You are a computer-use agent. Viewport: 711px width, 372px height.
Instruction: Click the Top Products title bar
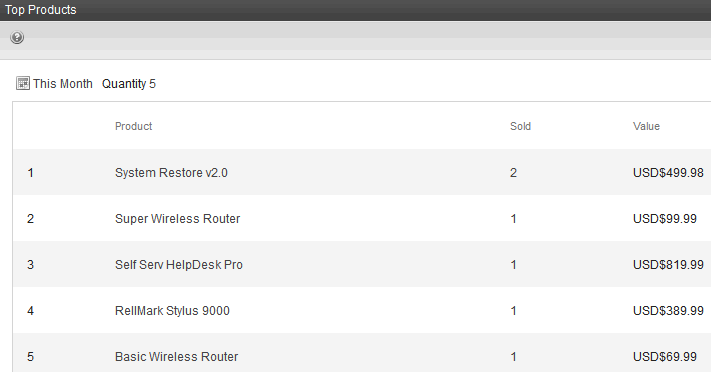(x=356, y=10)
